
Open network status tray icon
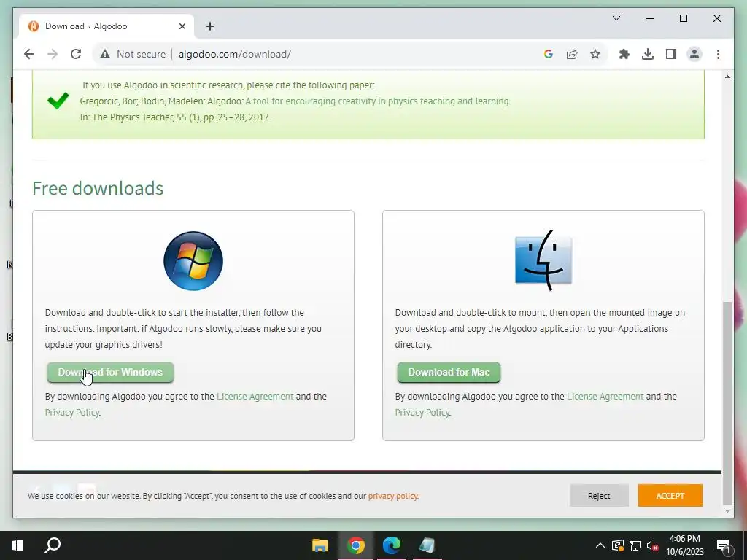tap(635, 545)
